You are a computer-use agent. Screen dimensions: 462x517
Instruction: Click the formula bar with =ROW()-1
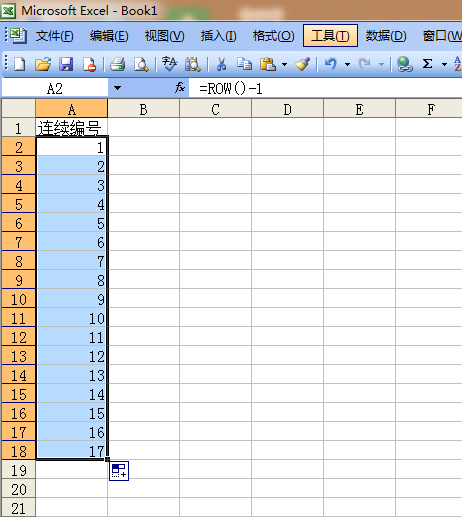(325, 88)
